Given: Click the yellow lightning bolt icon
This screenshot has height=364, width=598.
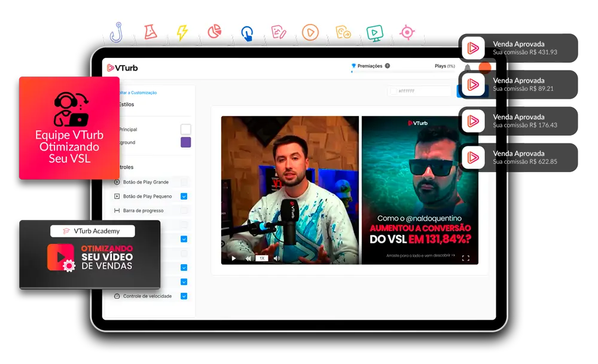Looking at the screenshot, I should coord(182,32).
